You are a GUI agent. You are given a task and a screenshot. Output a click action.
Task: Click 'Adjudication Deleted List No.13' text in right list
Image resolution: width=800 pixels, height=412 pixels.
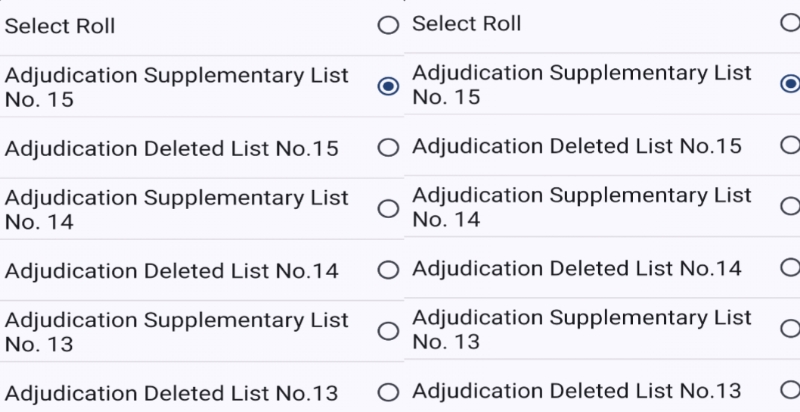[x=577, y=390]
